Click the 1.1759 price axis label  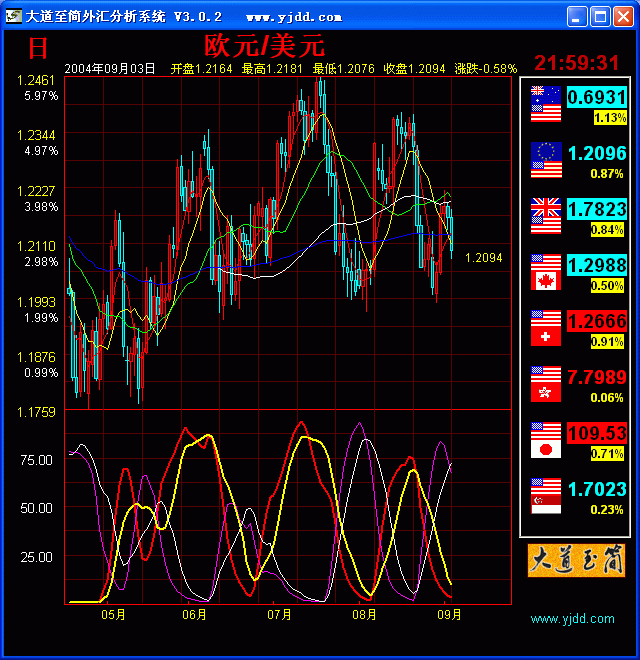click(36, 412)
